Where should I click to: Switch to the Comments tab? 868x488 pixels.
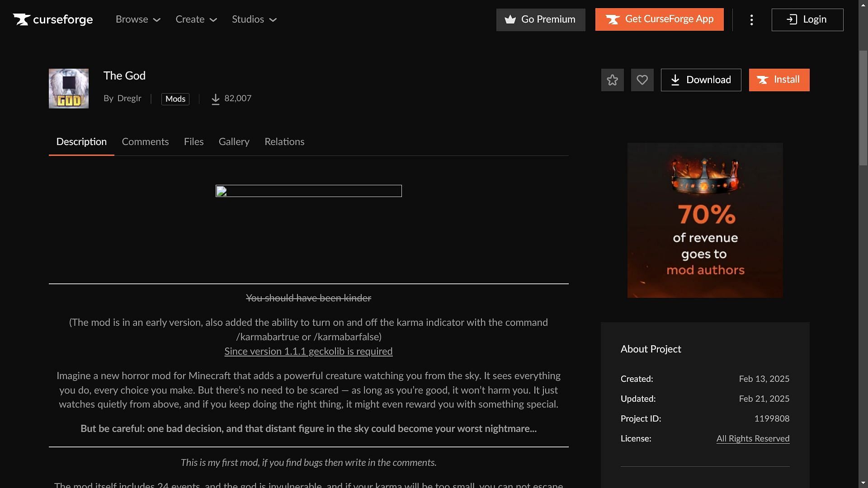tap(145, 142)
